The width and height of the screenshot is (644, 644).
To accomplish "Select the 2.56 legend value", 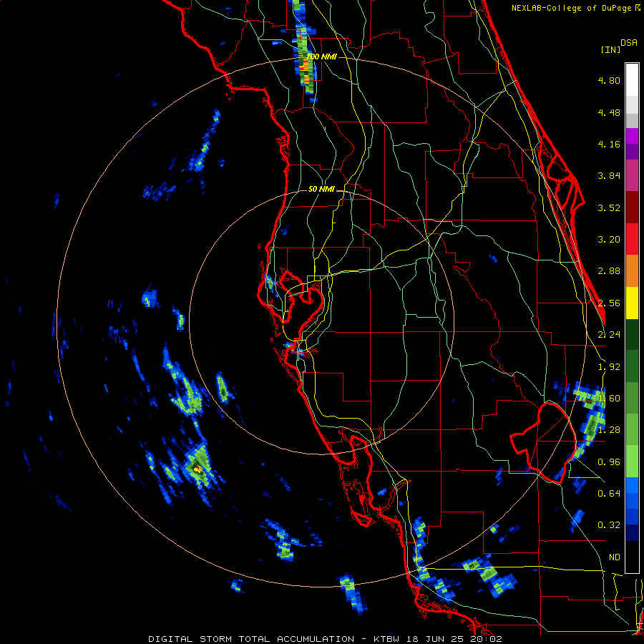I will pyautogui.click(x=609, y=303).
